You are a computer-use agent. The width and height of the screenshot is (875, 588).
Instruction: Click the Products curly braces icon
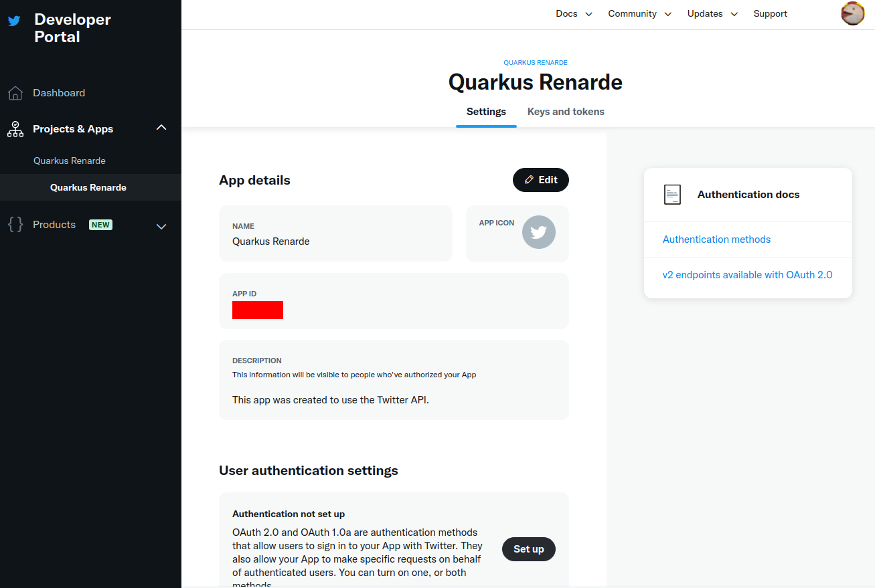coord(15,225)
